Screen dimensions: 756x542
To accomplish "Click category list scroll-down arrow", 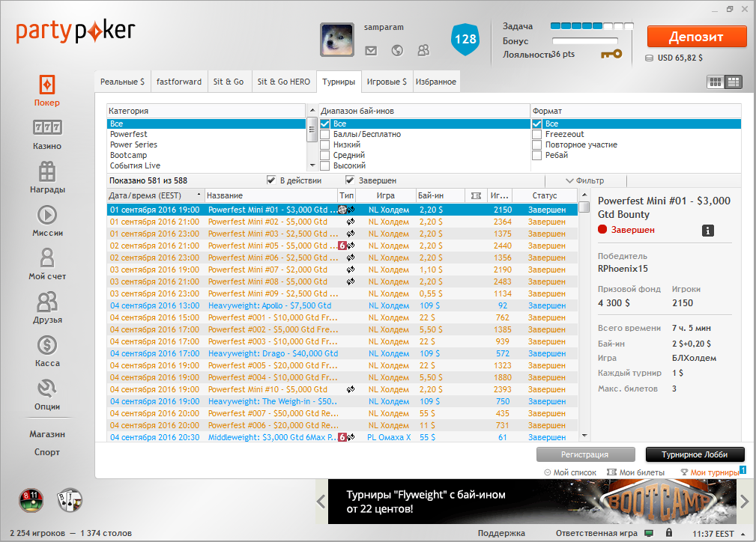I will (312, 165).
